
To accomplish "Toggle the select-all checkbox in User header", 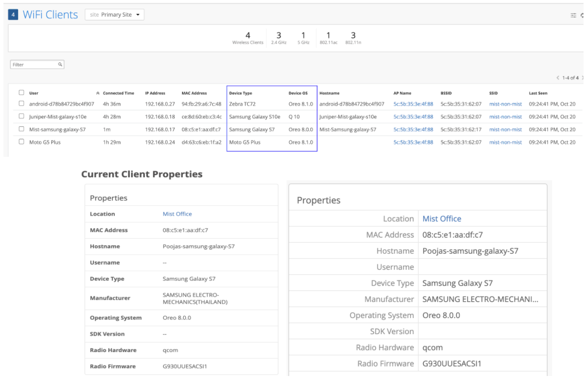I will coord(21,93).
